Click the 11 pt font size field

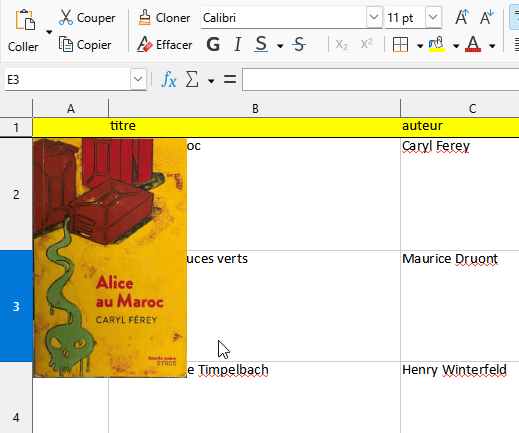point(405,17)
